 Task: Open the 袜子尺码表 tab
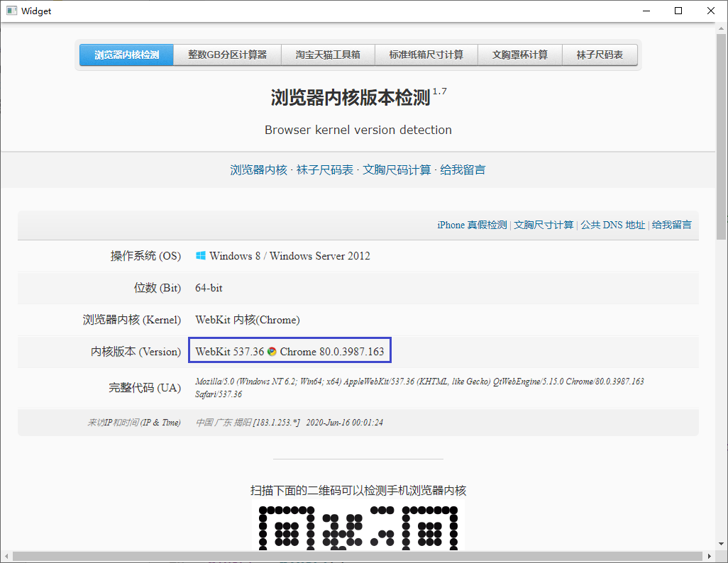pyautogui.click(x=600, y=53)
